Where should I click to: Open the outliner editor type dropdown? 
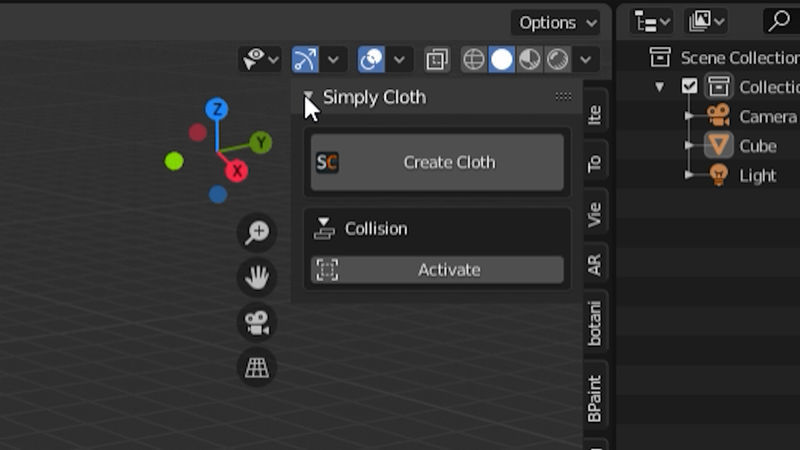tap(651, 22)
